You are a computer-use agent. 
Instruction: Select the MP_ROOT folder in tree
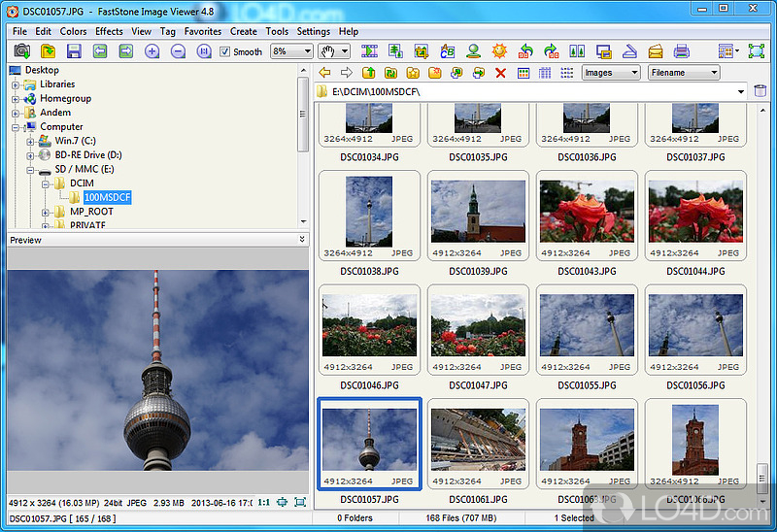(x=91, y=212)
